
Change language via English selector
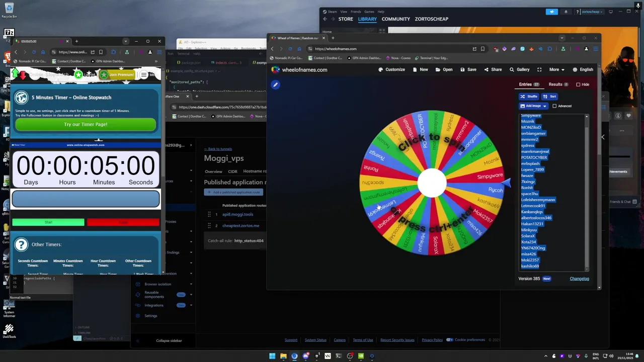[583, 69]
